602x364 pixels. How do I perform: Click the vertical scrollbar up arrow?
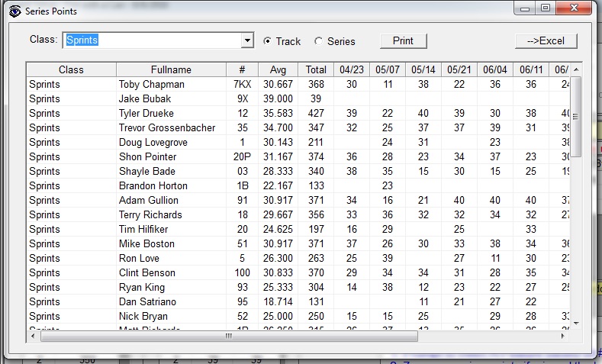coord(577,69)
